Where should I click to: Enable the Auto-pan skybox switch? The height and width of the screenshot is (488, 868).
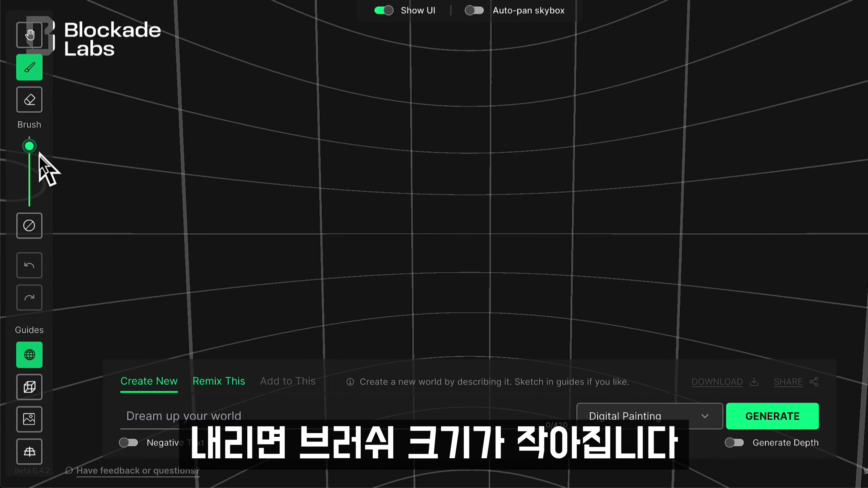(474, 10)
